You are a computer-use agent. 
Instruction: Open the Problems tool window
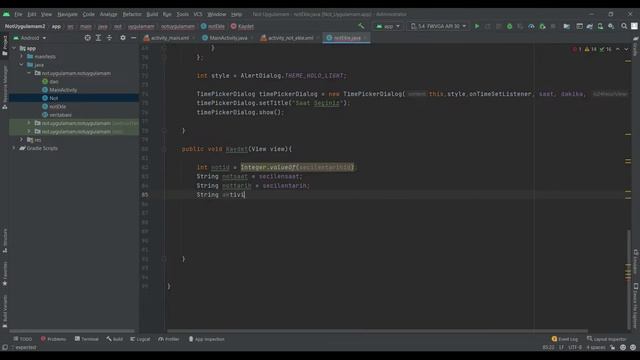coord(53,339)
